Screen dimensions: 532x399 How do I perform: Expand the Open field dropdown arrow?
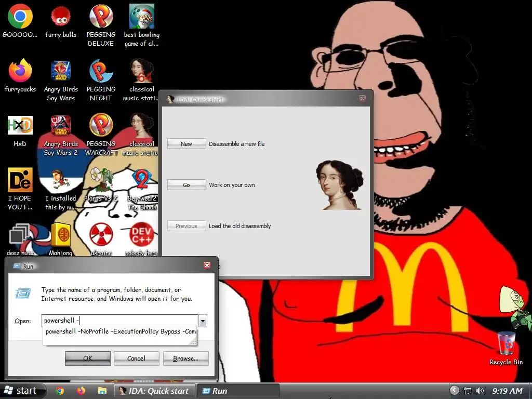[203, 321]
